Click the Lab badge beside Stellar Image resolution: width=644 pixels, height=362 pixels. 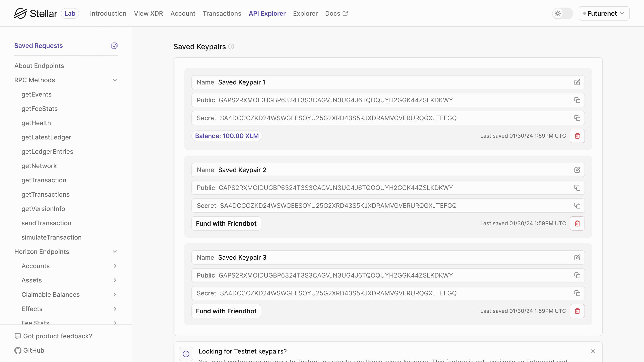click(70, 13)
